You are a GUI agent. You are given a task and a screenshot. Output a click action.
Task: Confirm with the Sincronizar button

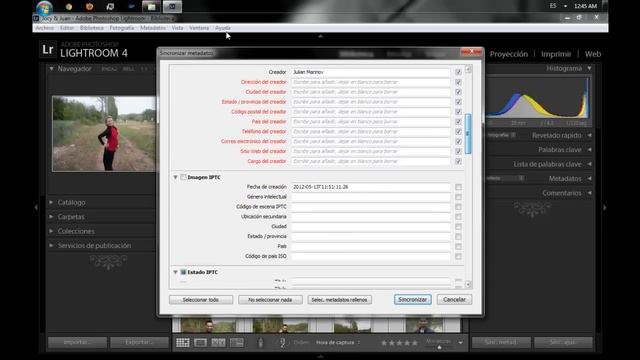413,300
